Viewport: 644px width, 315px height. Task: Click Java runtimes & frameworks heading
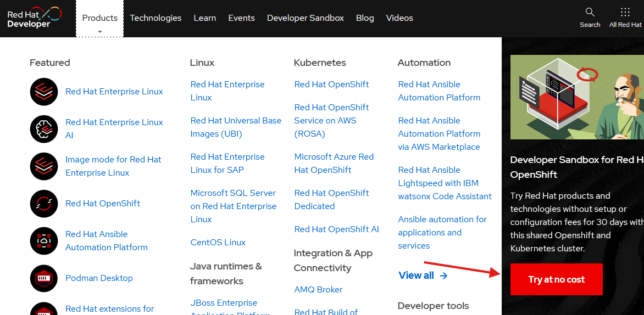pos(226,274)
